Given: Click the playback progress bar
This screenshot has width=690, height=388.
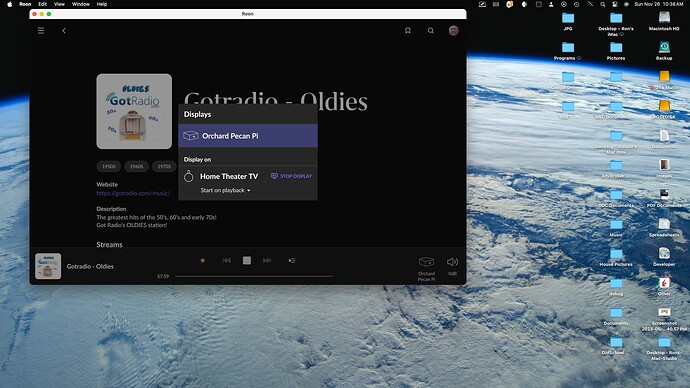Looking at the screenshot, I should 253,276.
